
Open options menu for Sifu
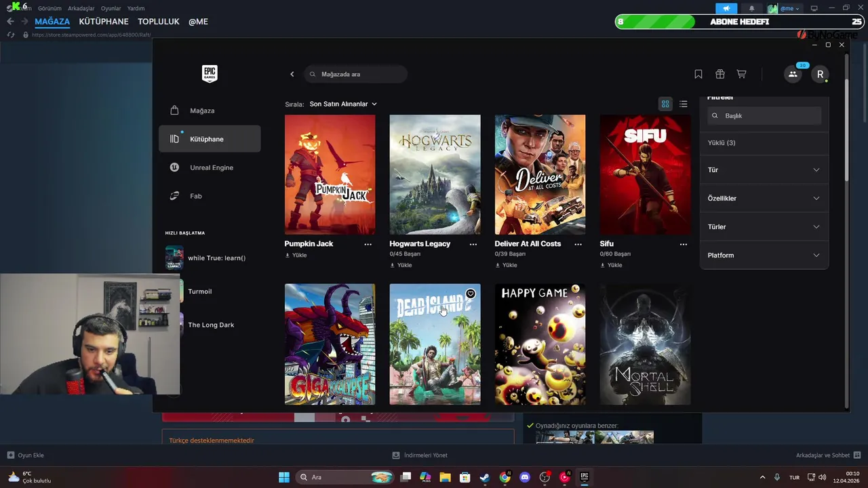tap(684, 244)
